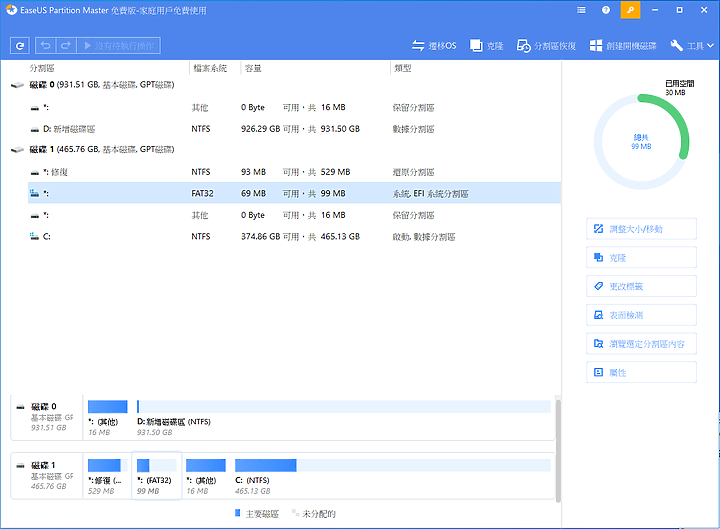
Task: Select the C: NTFS partition row
Action: tap(294, 236)
